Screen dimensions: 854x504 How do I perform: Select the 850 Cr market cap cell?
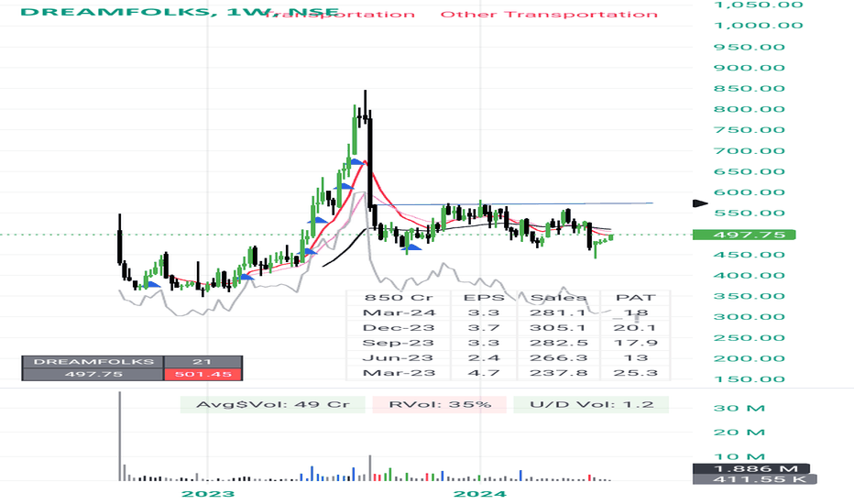399,298
